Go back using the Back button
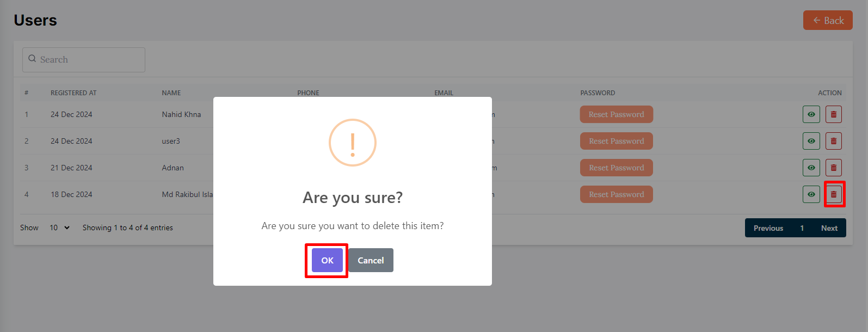 click(x=828, y=21)
